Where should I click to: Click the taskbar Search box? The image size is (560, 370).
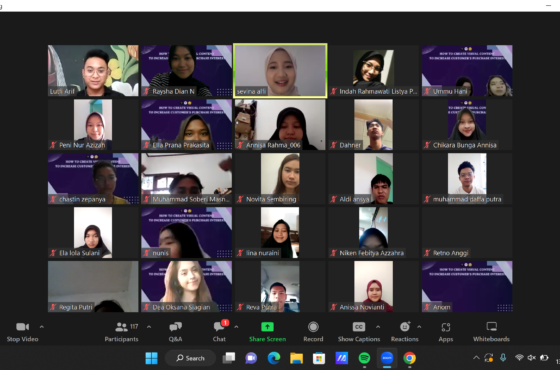(190, 358)
